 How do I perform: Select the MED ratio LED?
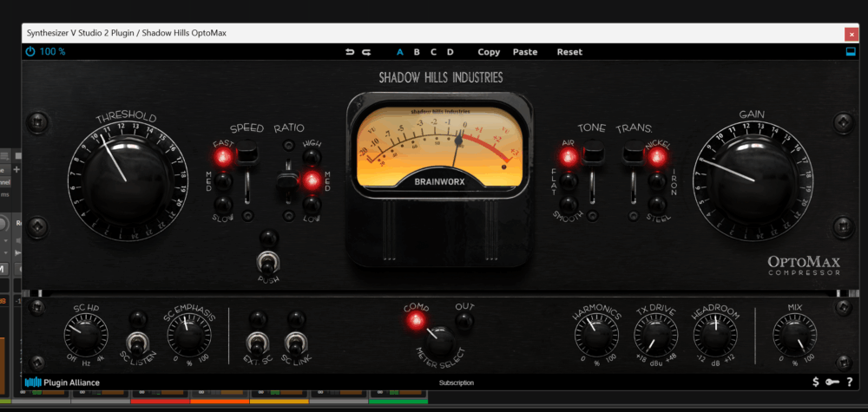(x=312, y=181)
